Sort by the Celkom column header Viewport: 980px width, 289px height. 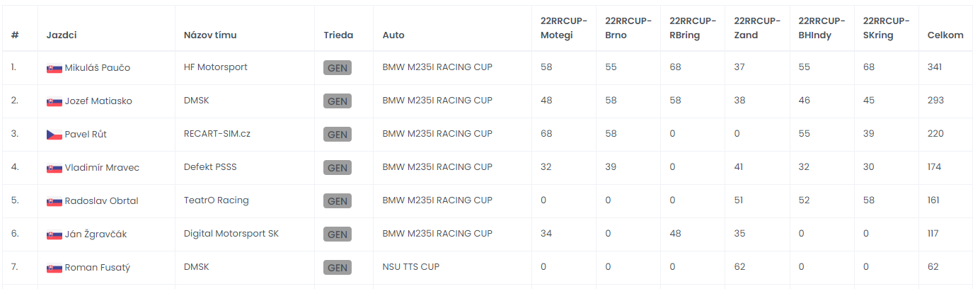pos(945,35)
